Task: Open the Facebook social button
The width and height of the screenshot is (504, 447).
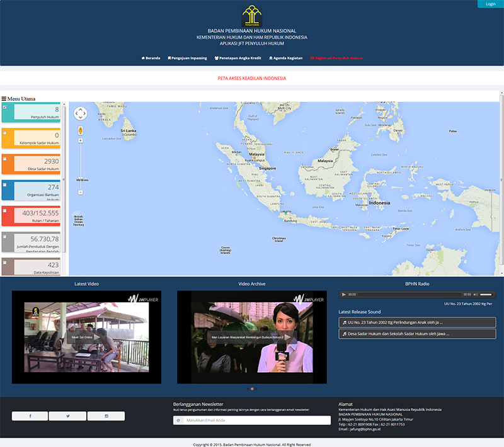Action: tap(30, 416)
